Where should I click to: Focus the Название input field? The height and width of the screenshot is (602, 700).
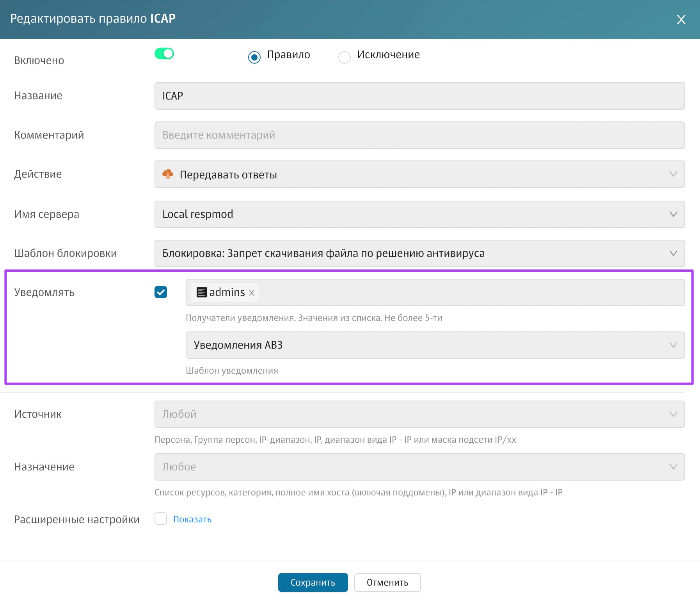point(419,96)
